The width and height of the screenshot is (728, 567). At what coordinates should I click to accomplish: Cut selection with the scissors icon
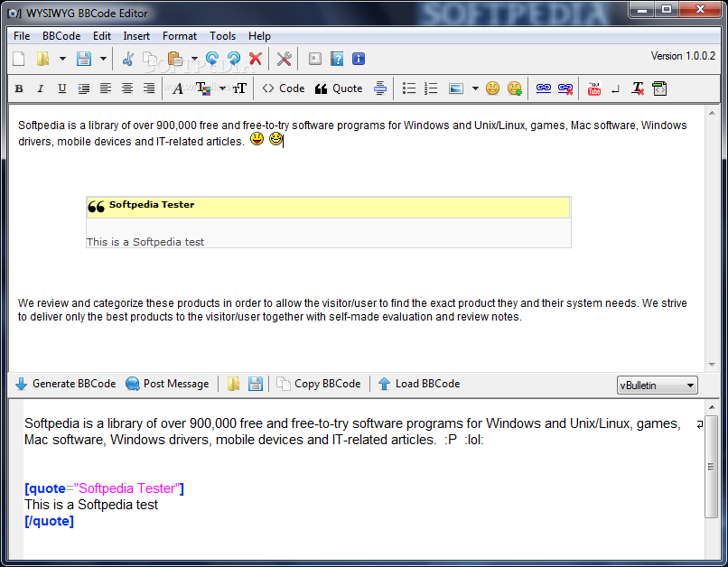(x=127, y=59)
